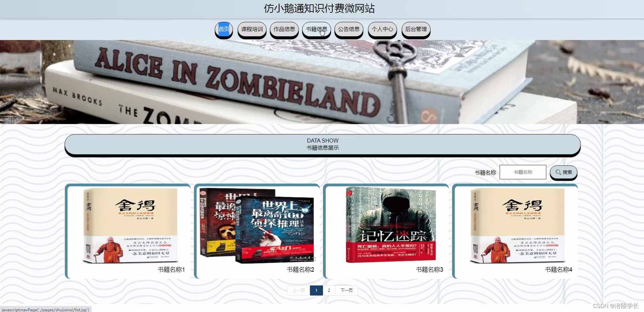Click the 书籍名称 search input field
The height and width of the screenshot is (312, 644).
523,172
